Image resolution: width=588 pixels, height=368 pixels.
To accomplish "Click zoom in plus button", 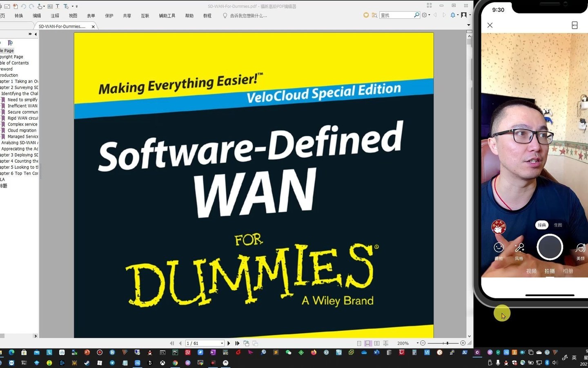I will [x=463, y=343].
